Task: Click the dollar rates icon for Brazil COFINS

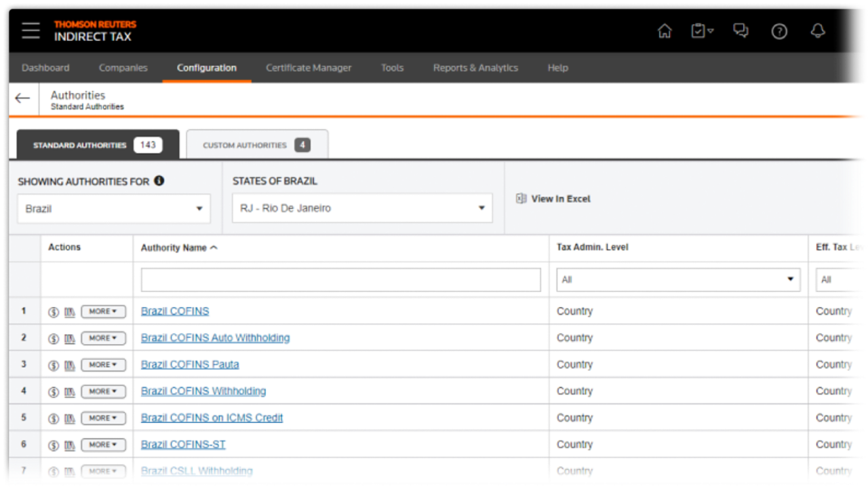Action: (x=54, y=312)
